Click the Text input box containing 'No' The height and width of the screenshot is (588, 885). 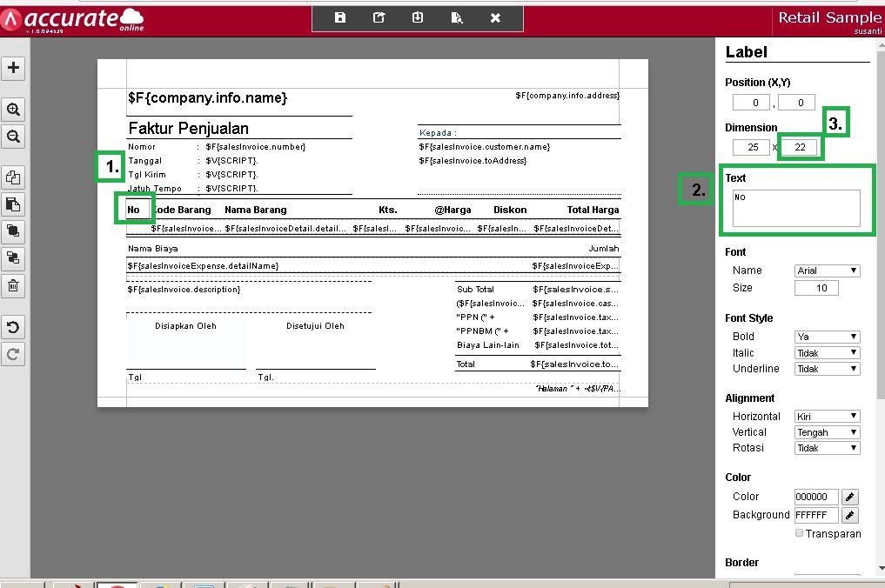[x=796, y=208]
